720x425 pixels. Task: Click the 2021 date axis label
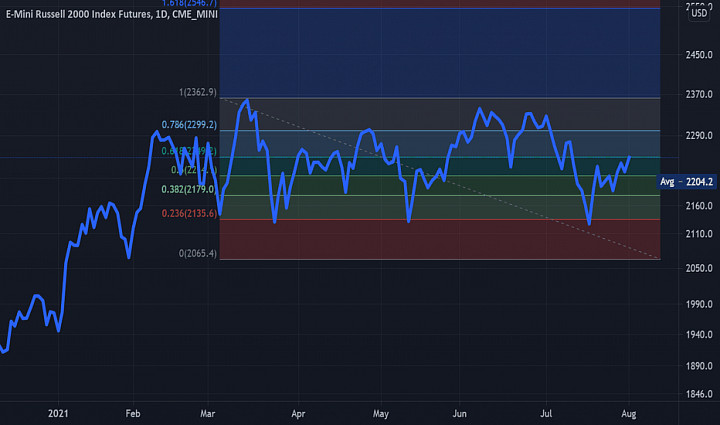click(58, 414)
